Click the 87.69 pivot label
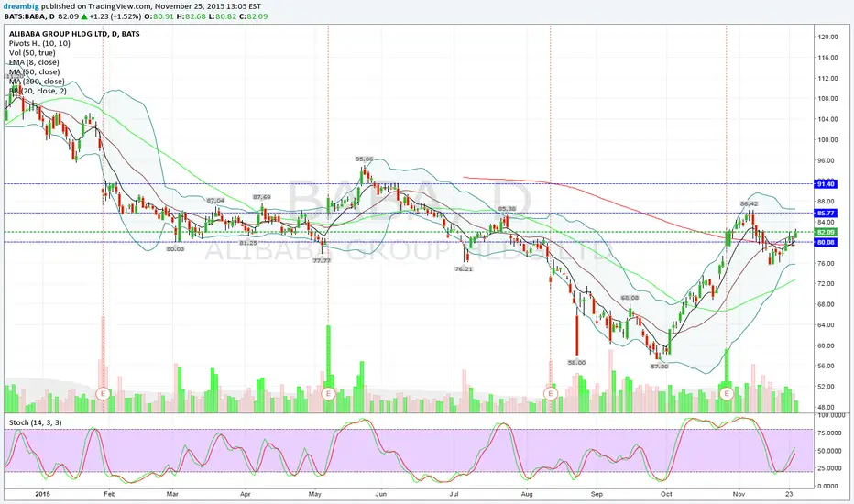This screenshot has width=854, height=504. pos(261,197)
